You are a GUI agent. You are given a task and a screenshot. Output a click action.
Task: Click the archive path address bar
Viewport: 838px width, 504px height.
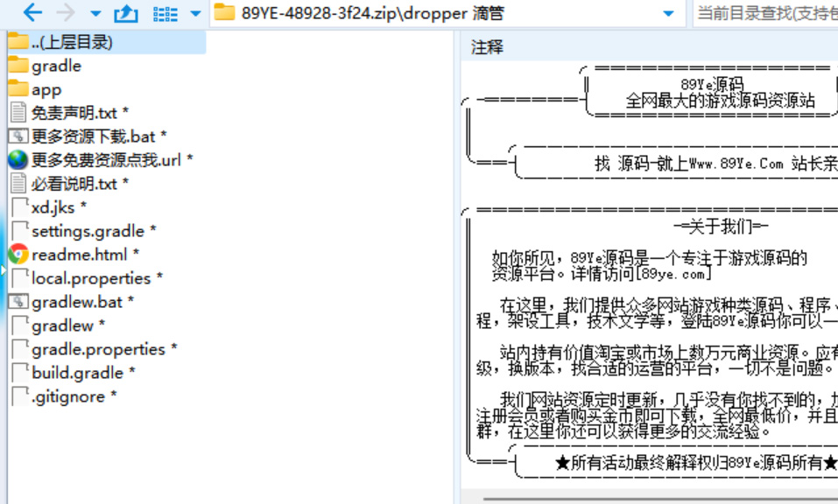click(x=438, y=13)
